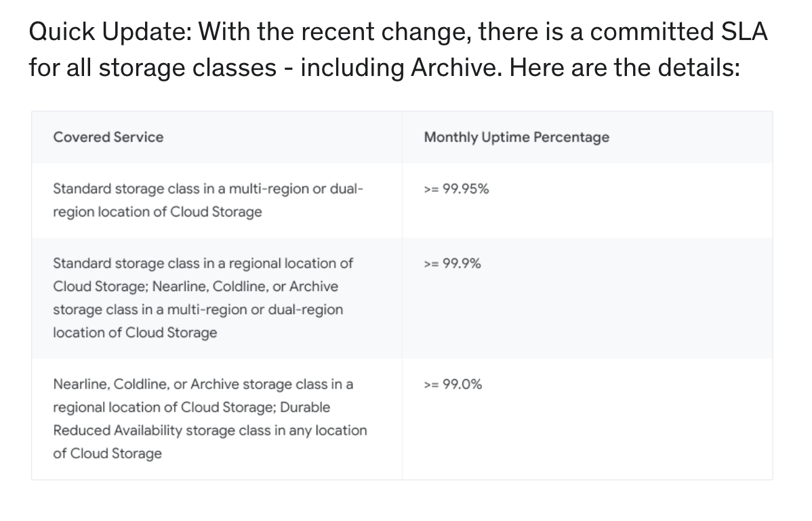The height and width of the screenshot is (521, 812).
Task: Click 'dual-region location of Cloud Storage' in second row
Action: coord(198,322)
